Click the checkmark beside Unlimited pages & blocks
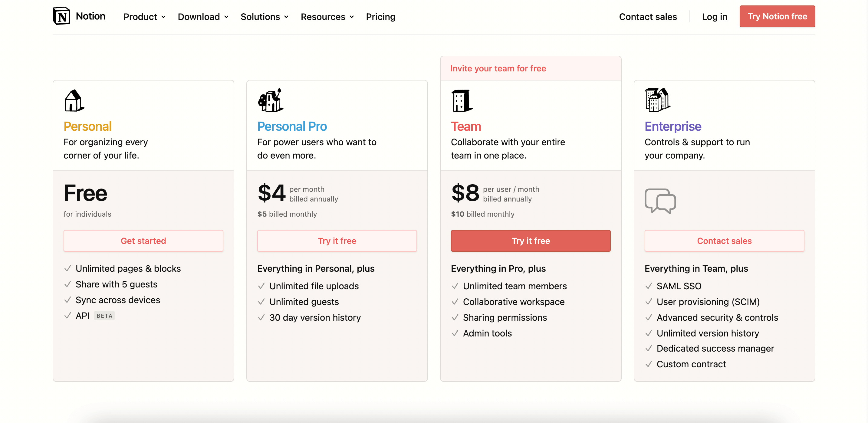The height and width of the screenshot is (423, 868). (68, 268)
